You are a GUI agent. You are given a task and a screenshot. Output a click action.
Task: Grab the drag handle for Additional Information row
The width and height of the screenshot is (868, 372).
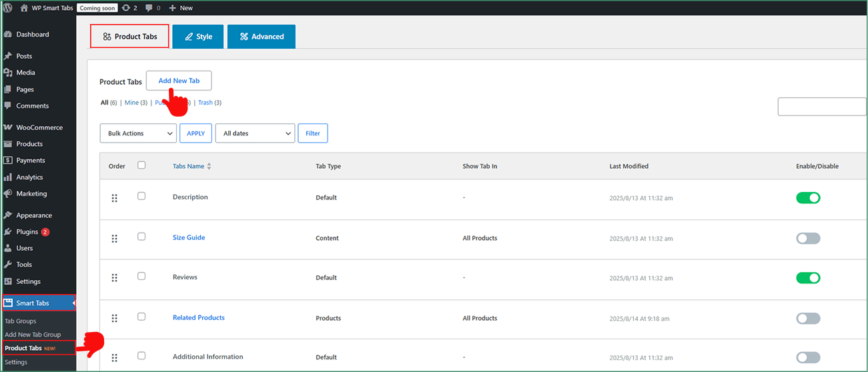tap(114, 357)
